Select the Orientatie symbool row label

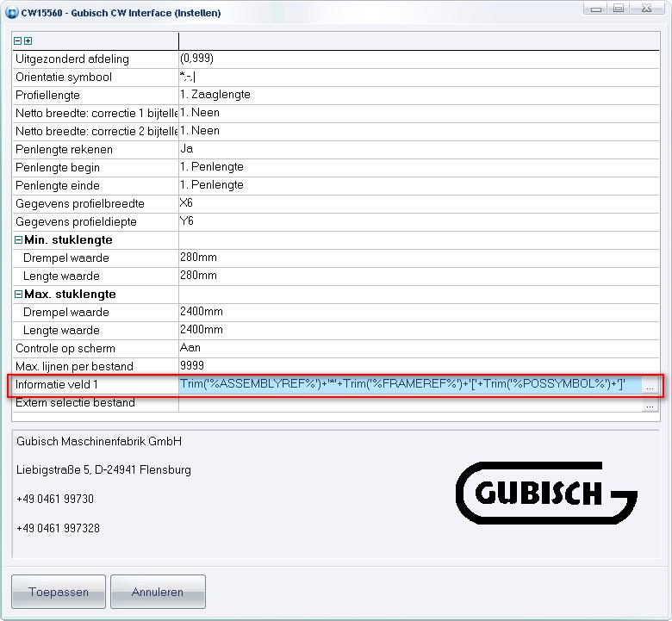point(64,78)
